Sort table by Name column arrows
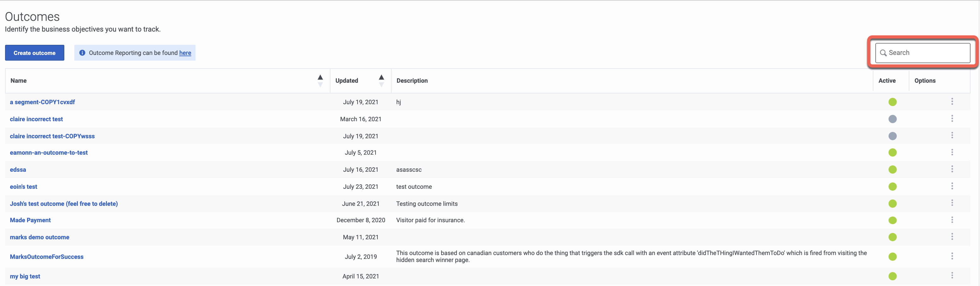 point(320,81)
